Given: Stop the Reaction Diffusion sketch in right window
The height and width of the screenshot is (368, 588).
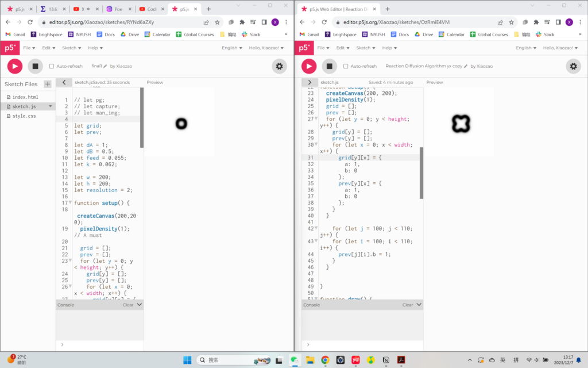Looking at the screenshot, I should point(330,66).
